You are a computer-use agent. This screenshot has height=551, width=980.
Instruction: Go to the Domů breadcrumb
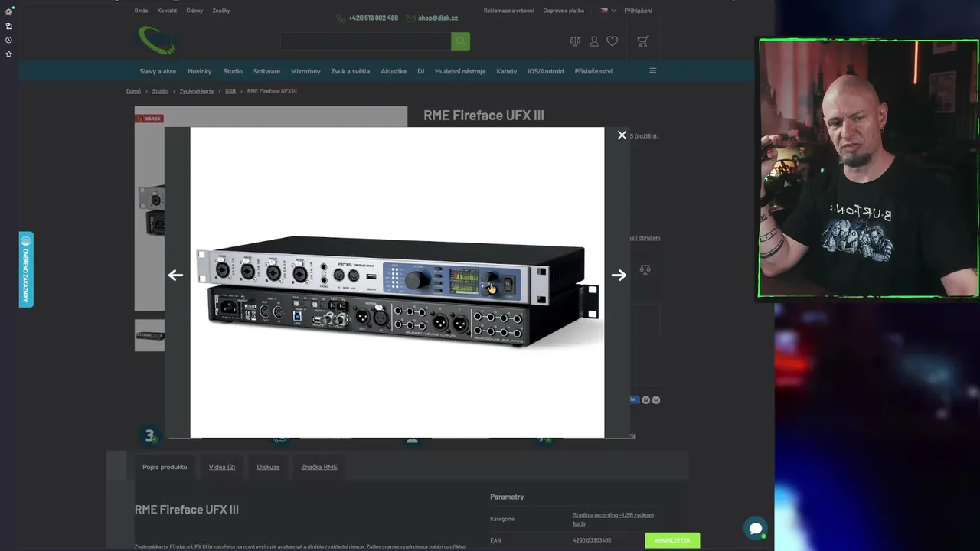pyautogui.click(x=133, y=91)
